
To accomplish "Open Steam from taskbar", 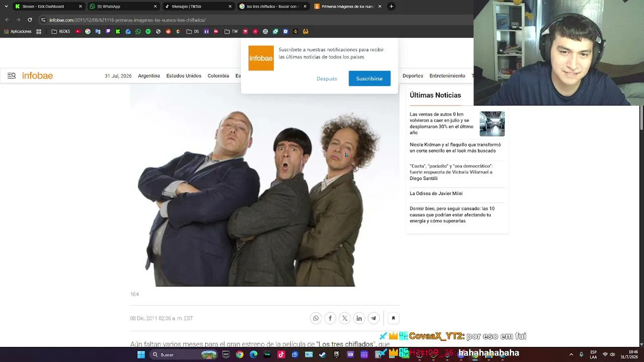I will coord(323,354).
